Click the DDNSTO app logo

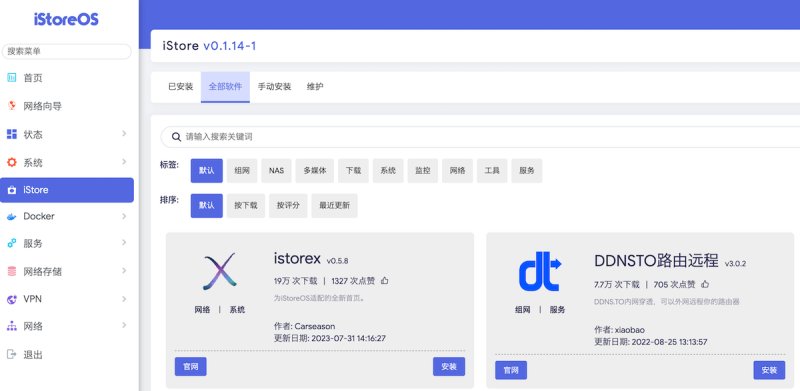click(x=540, y=272)
